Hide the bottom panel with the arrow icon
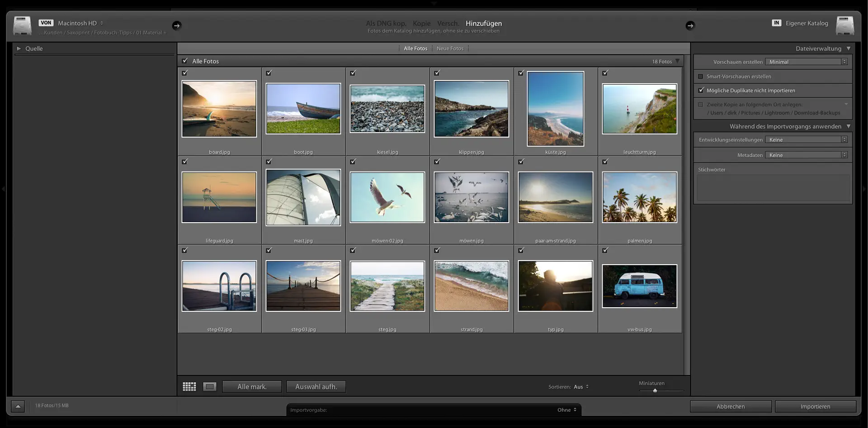 coord(17,406)
